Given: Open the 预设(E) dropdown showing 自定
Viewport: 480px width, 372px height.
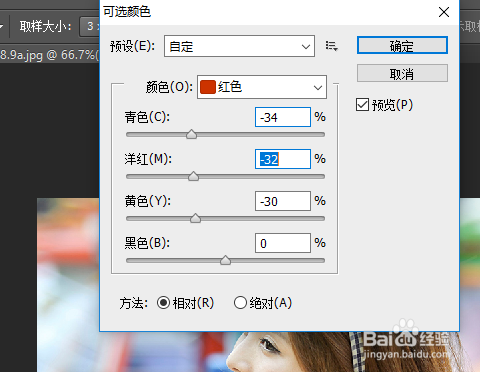Looking at the screenshot, I should coord(239,46).
